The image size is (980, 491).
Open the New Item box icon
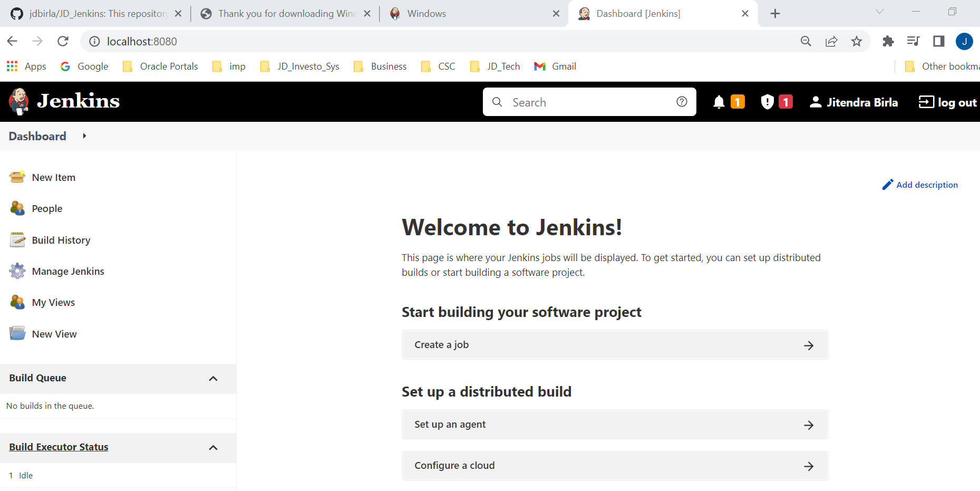[x=17, y=177]
